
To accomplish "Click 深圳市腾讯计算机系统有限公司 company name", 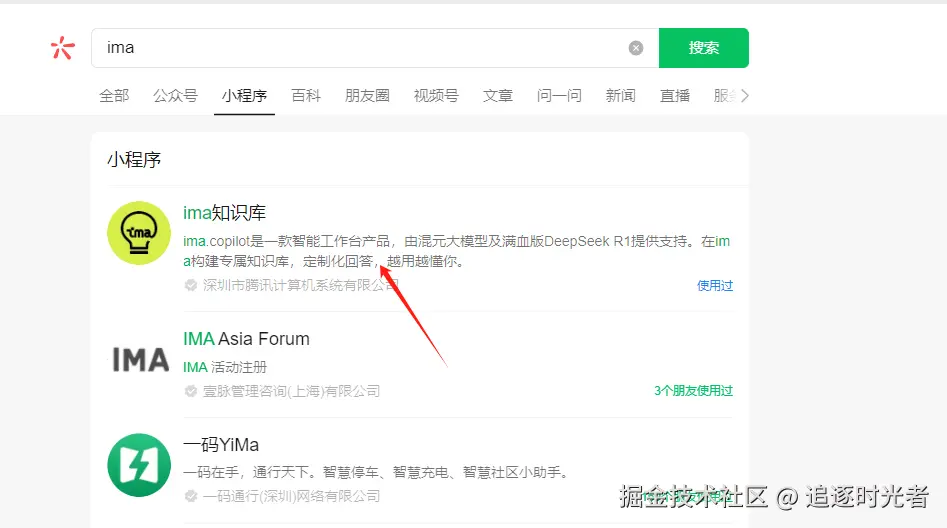I will [301, 285].
